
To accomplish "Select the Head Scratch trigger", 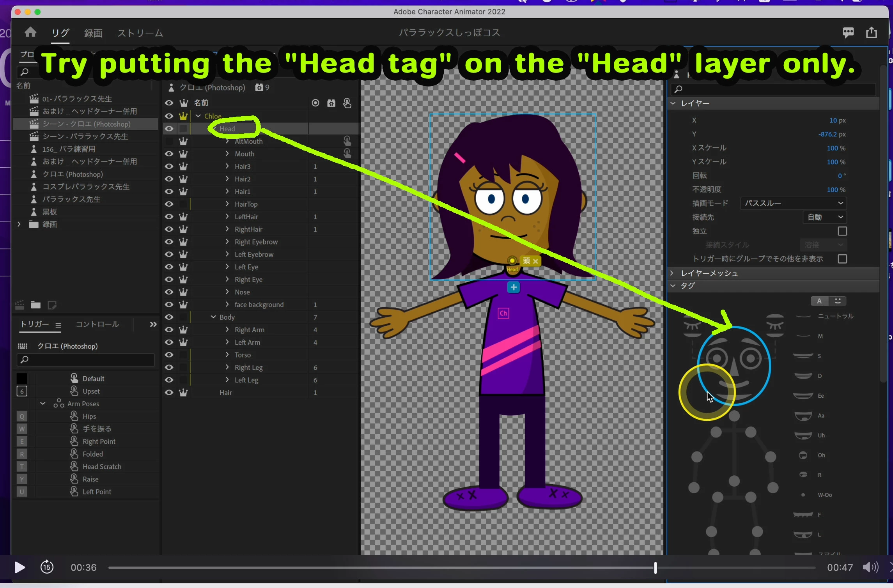I will [102, 466].
